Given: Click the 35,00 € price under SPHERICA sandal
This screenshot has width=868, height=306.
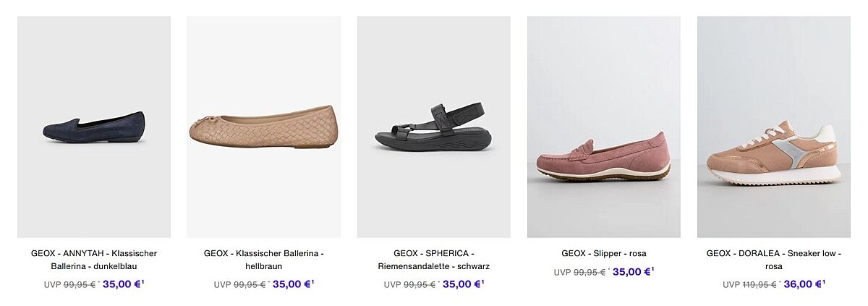Looking at the screenshot, I should (x=462, y=284).
